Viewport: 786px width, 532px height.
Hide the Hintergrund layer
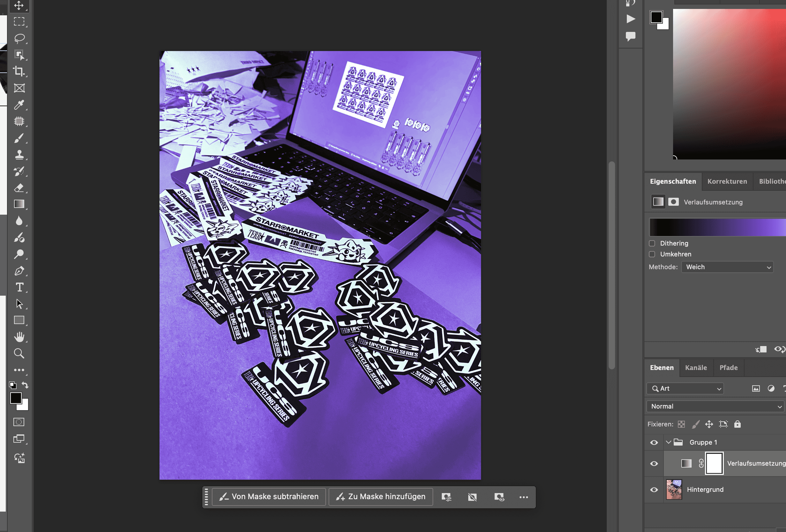coord(654,490)
